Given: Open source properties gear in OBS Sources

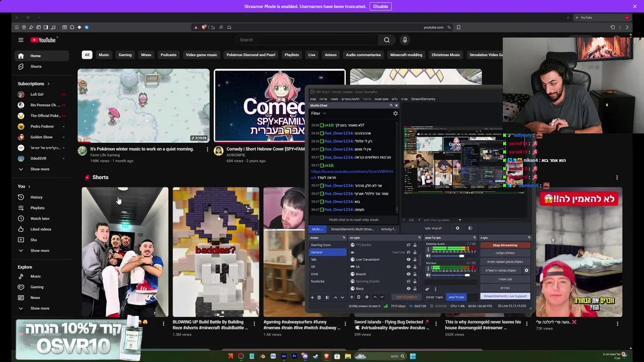Looking at the screenshot, I should coord(367,297).
